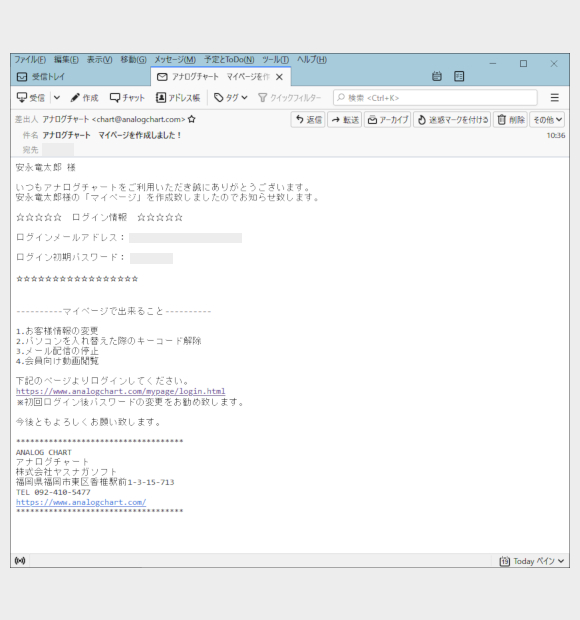Toggle the クイックフィルター quick filter
This screenshot has height=620, width=580.
(x=289, y=98)
